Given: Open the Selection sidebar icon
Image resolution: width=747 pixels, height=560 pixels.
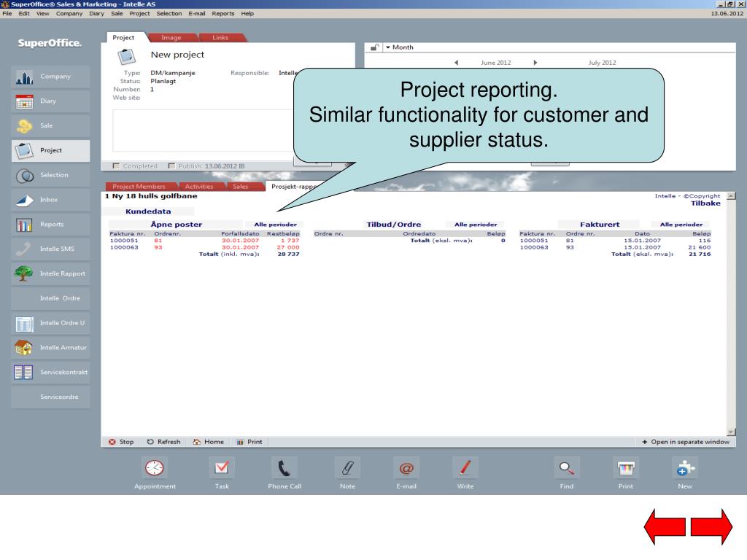Looking at the screenshot, I should tap(24, 176).
